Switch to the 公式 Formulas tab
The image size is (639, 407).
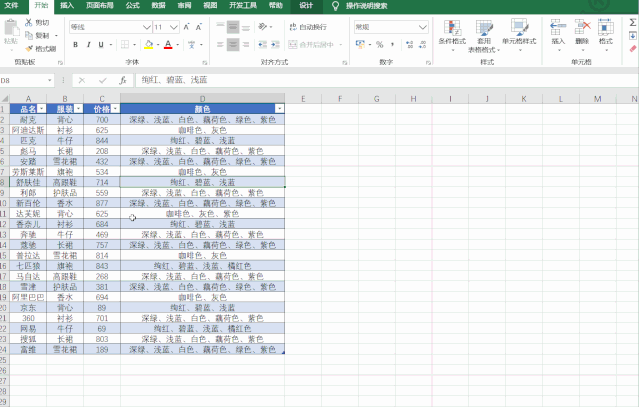pos(132,5)
